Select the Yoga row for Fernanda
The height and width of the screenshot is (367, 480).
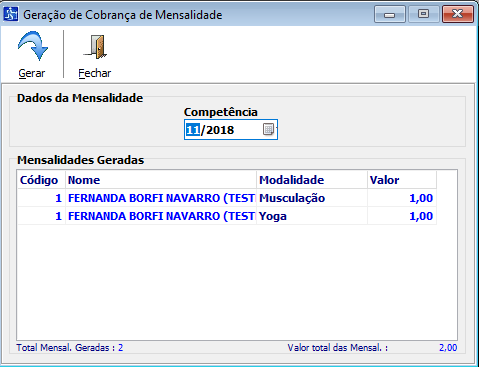[x=227, y=216]
